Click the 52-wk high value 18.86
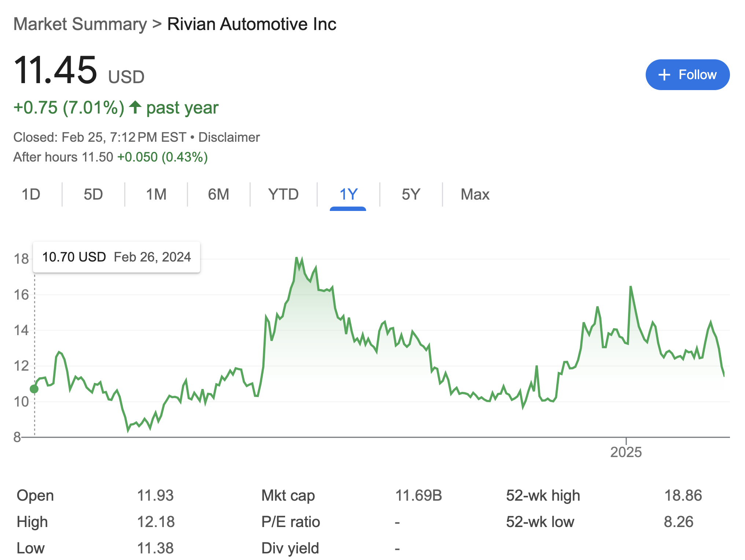 (x=683, y=496)
